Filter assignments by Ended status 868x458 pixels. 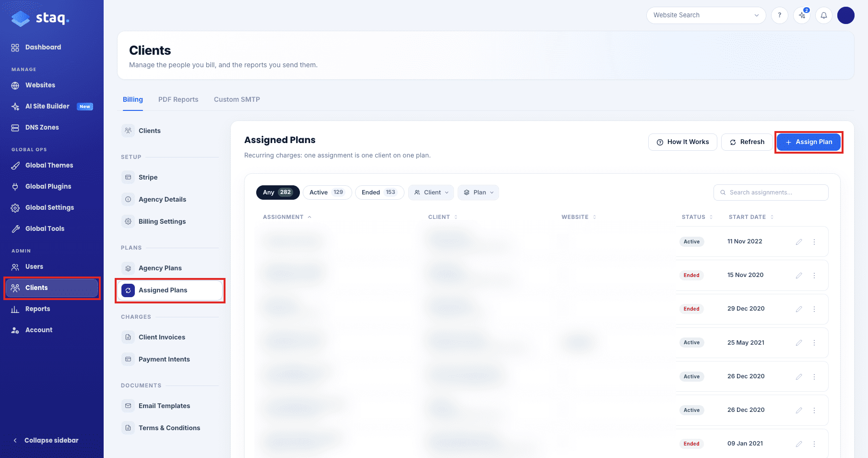tap(379, 193)
